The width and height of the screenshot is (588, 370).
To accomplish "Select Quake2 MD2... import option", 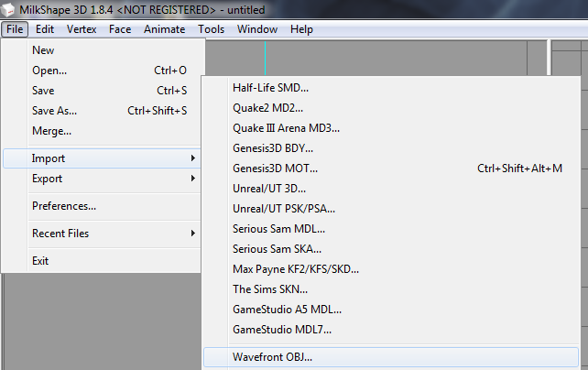I will [391, 108].
